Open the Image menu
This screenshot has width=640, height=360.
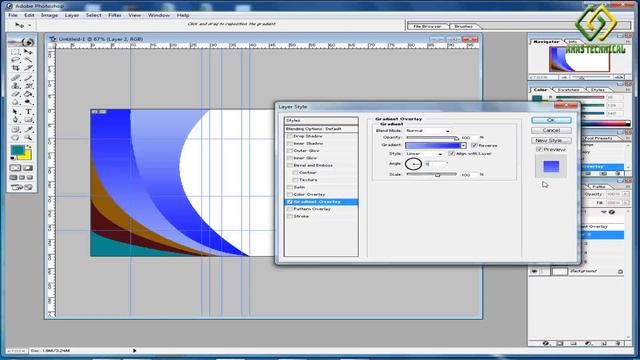click(x=49, y=15)
